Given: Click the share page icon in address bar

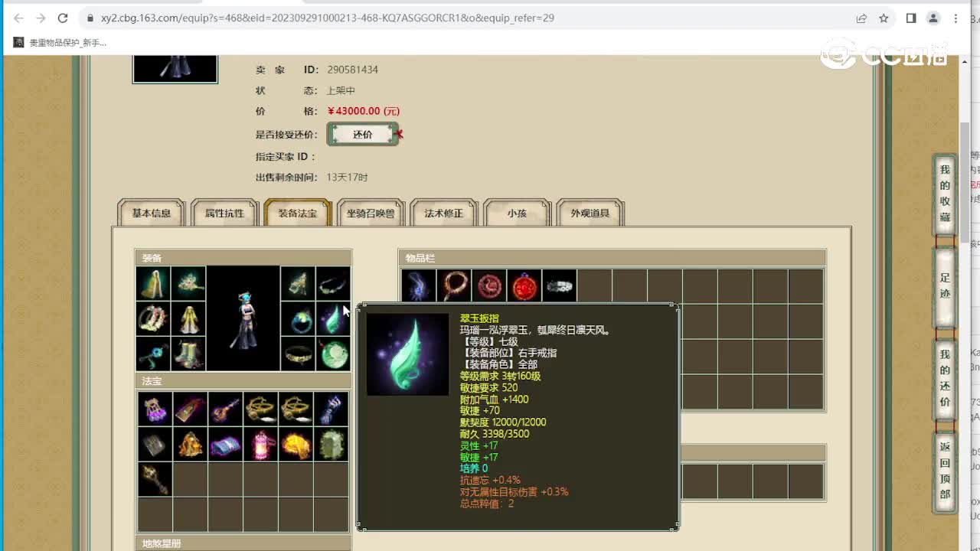Looking at the screenshot, I should coord(861,18).
